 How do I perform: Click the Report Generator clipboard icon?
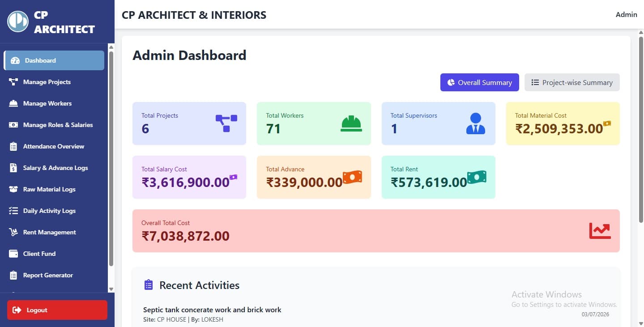click(13, 275)
